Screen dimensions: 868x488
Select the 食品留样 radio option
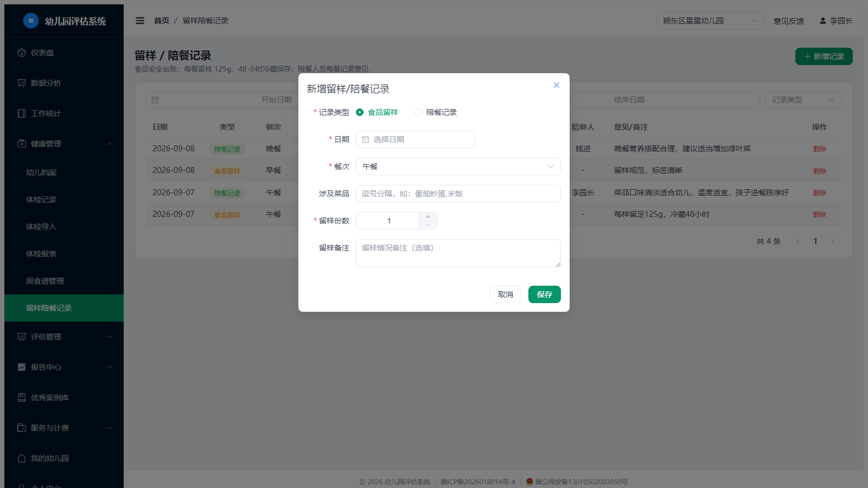pyautogui.click(x=377, y=112)
